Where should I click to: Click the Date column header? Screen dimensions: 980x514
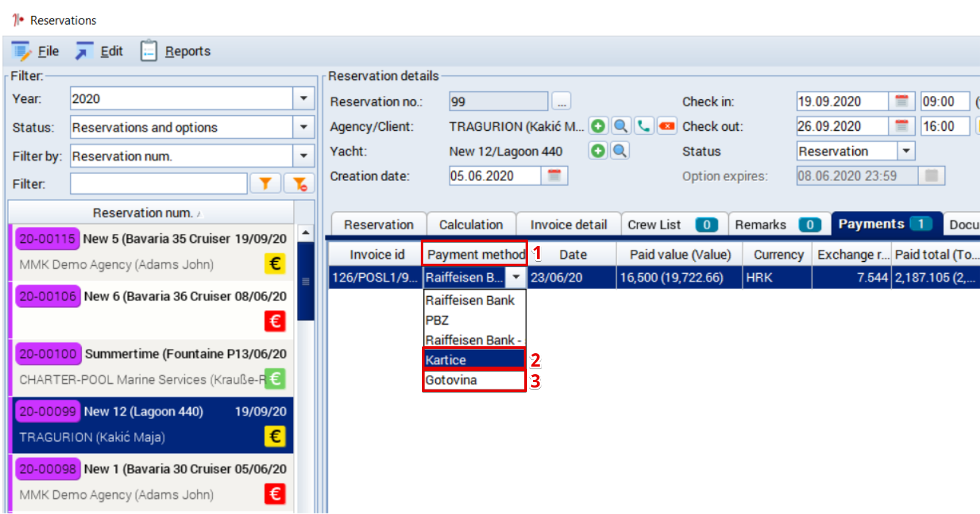[573, 255]
